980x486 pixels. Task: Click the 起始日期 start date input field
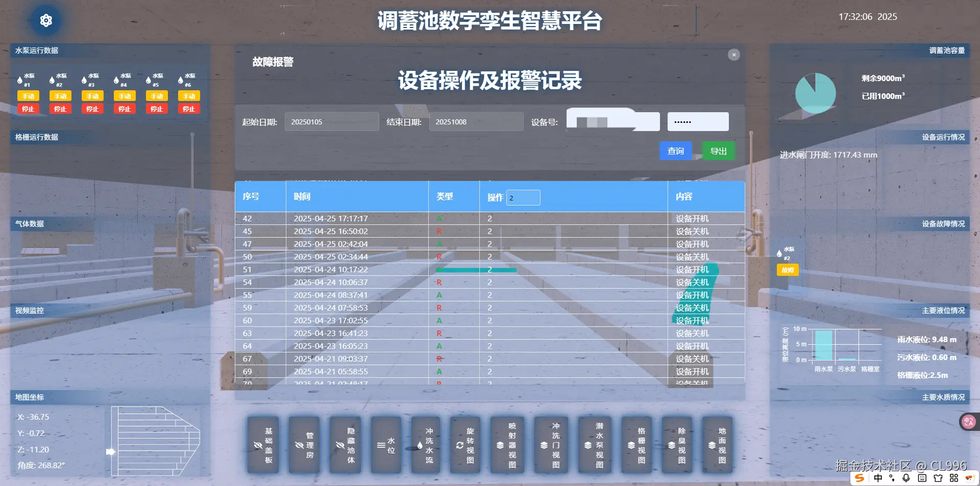tap(331, 121)
